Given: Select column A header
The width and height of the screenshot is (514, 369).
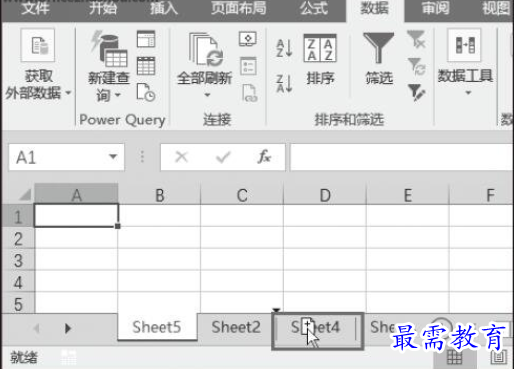Looking at the screenshot, I should click(x=76, y=194).
